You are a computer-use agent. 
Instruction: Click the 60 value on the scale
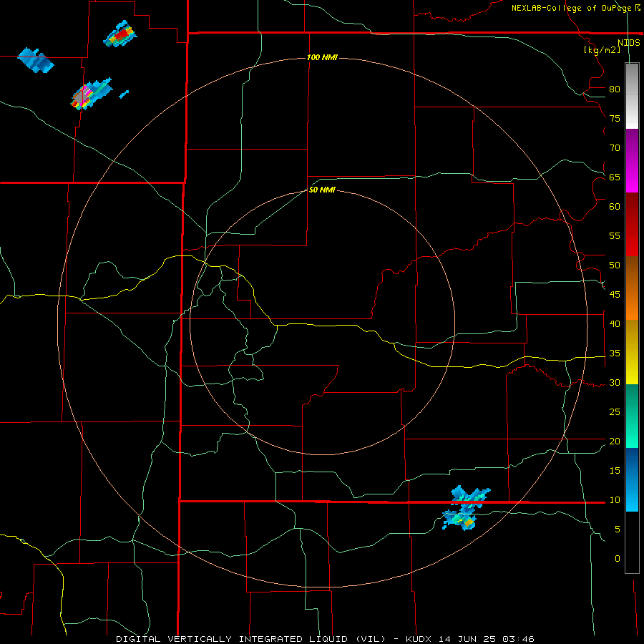click(x=615, y=207)
